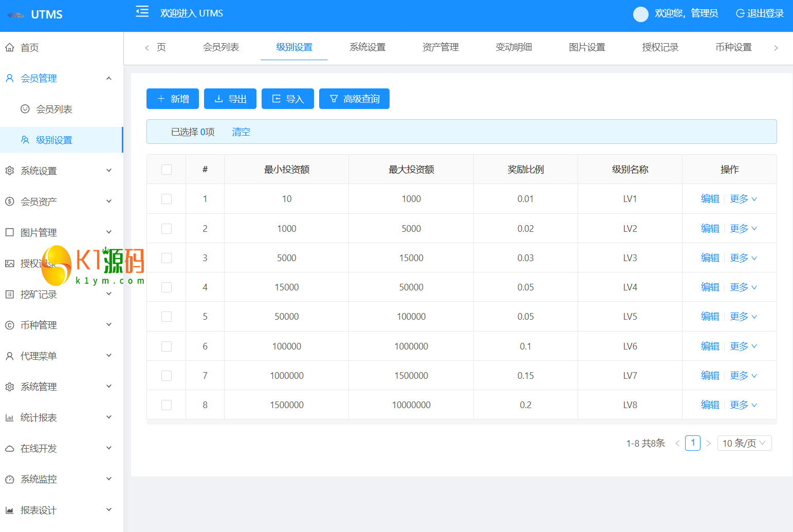The image size is (793, 532).
Task: Click the admin avatar circle
Action: point(640,14)
